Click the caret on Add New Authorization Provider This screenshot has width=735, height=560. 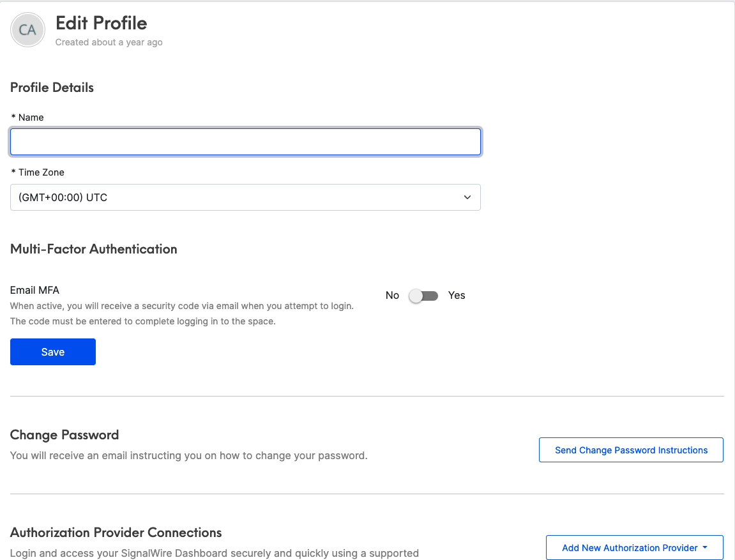705,547
